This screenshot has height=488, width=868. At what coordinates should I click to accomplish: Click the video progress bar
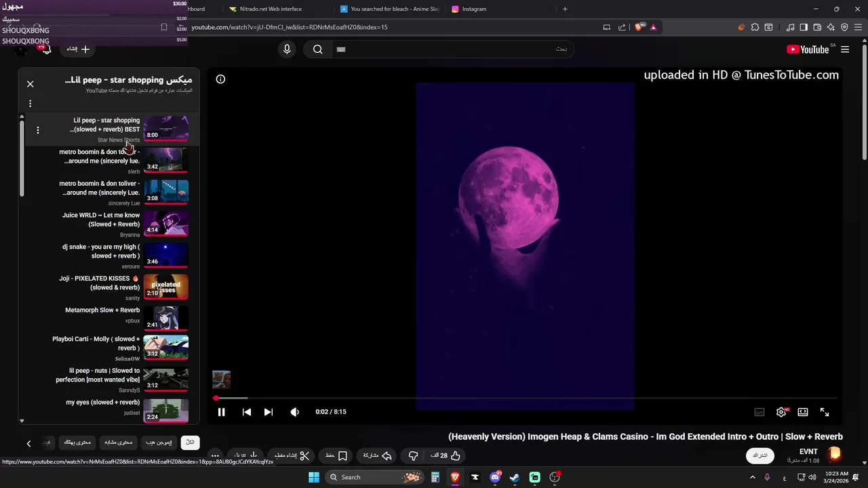(x=526, y=399)
